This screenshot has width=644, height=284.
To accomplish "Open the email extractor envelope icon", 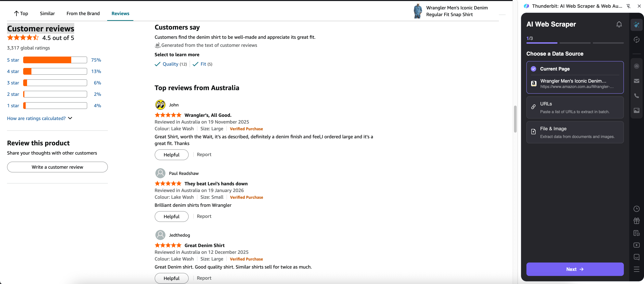I will point(636,81).
